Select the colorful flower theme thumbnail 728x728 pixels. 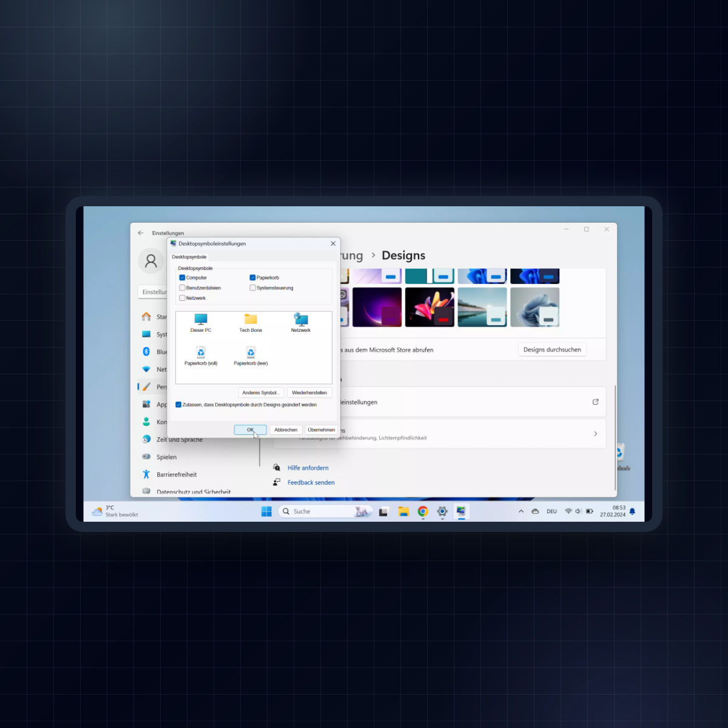(430, 307)
